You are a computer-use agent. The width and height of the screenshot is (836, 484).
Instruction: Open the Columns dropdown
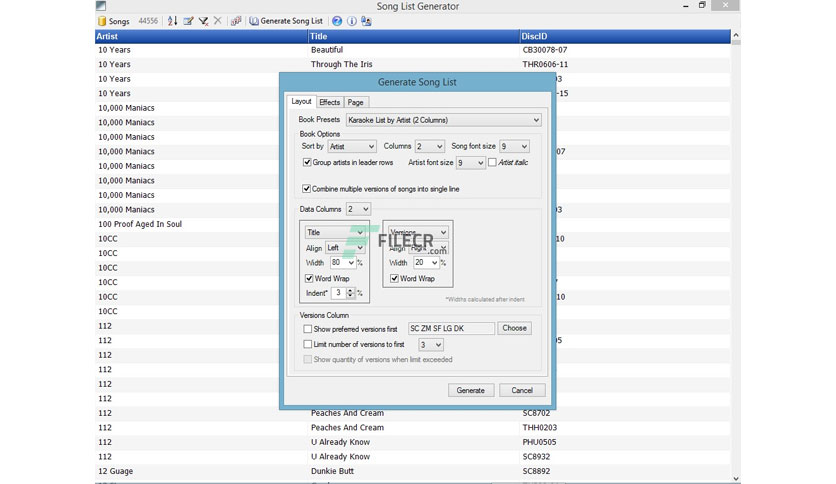click(429, 146)
